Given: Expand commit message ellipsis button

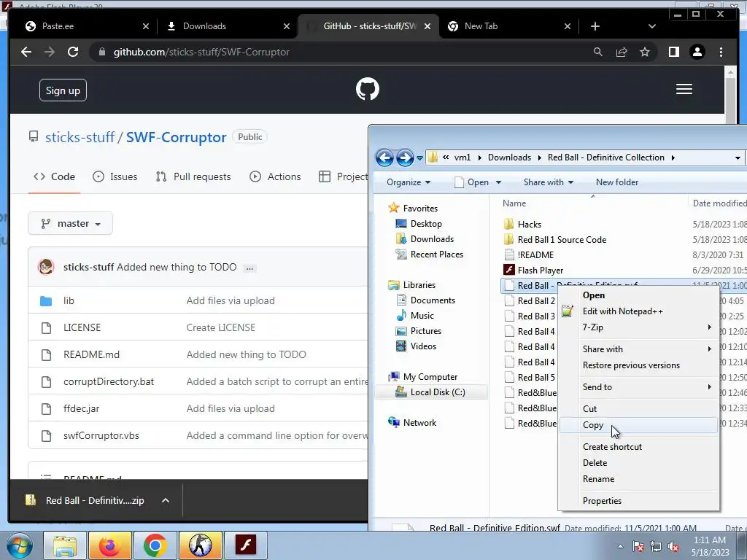Looking at the screenshot, I should 249,268.
